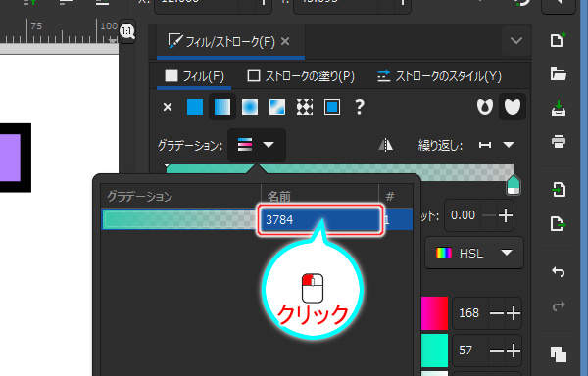Open the gradient selector dropdown
Screen dimensions: 588x376
(x=257, y=145)
